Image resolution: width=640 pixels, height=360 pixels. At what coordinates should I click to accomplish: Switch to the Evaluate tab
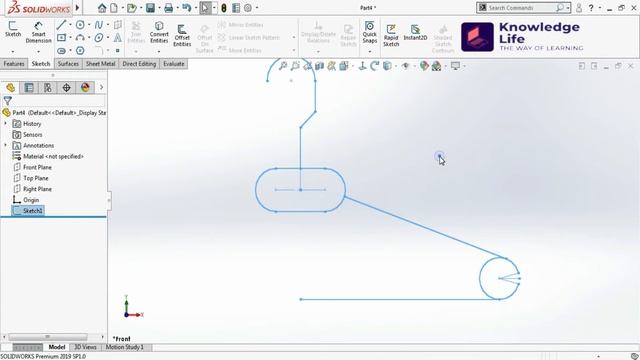tap(173, 64)
